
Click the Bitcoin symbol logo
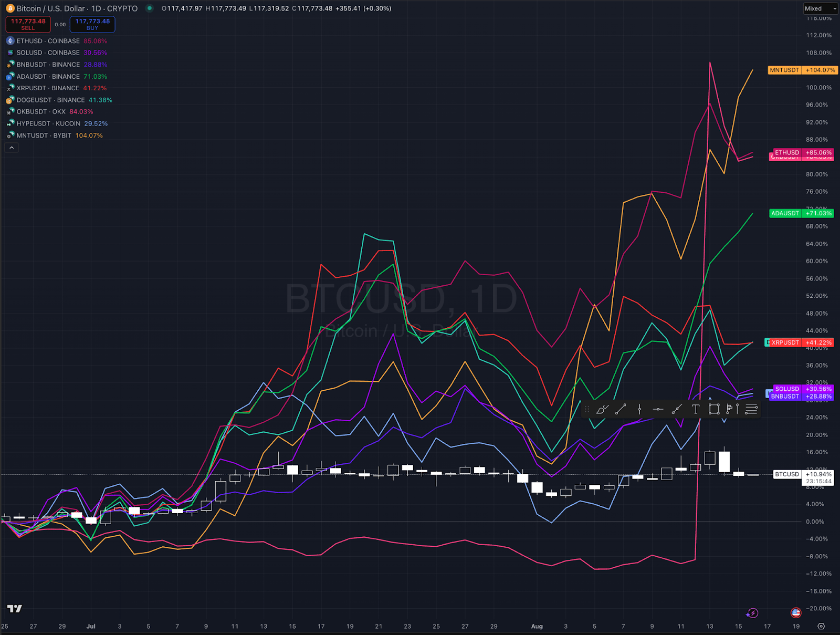click(x=10, y=8)
